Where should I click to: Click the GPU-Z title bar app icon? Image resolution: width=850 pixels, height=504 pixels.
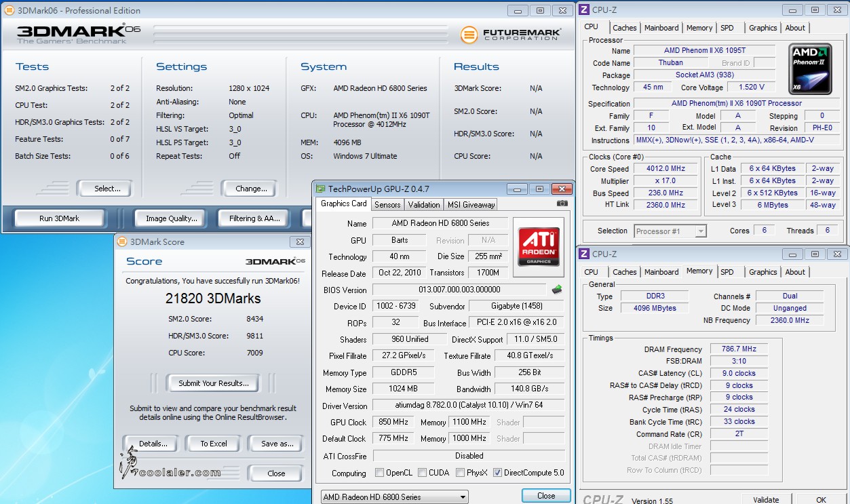[x=320, y=189]
